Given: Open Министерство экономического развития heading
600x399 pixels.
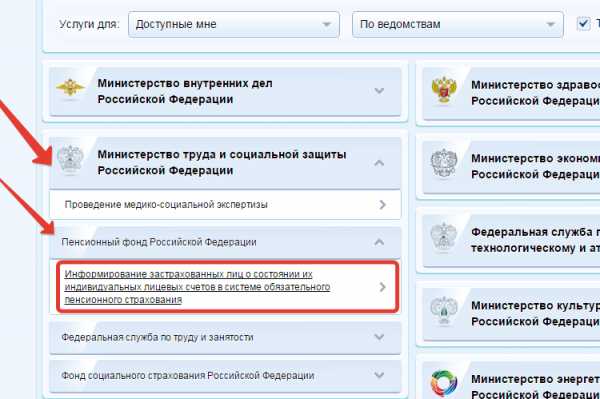Looking at the screenshot, I should pos(535,166).
